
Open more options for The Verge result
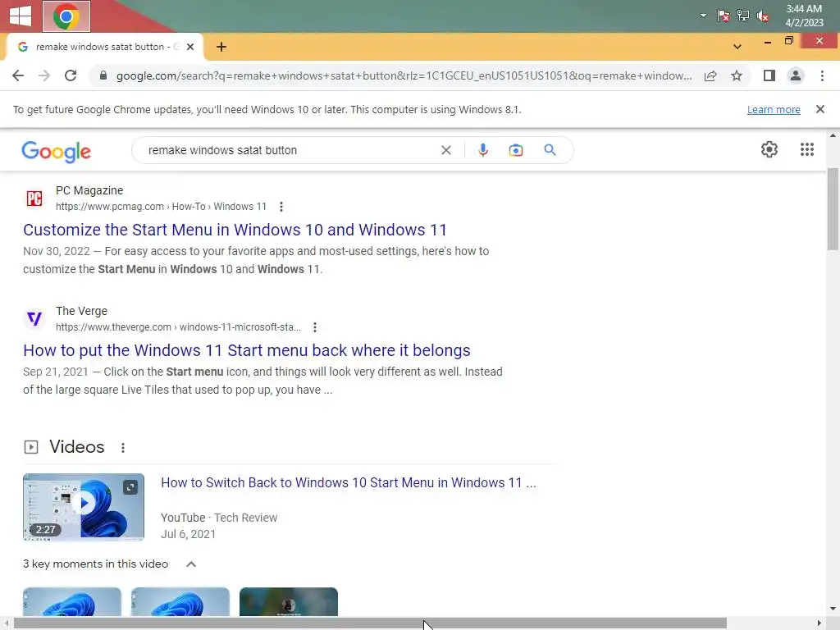pyautogui.click(x=314, y=326)
